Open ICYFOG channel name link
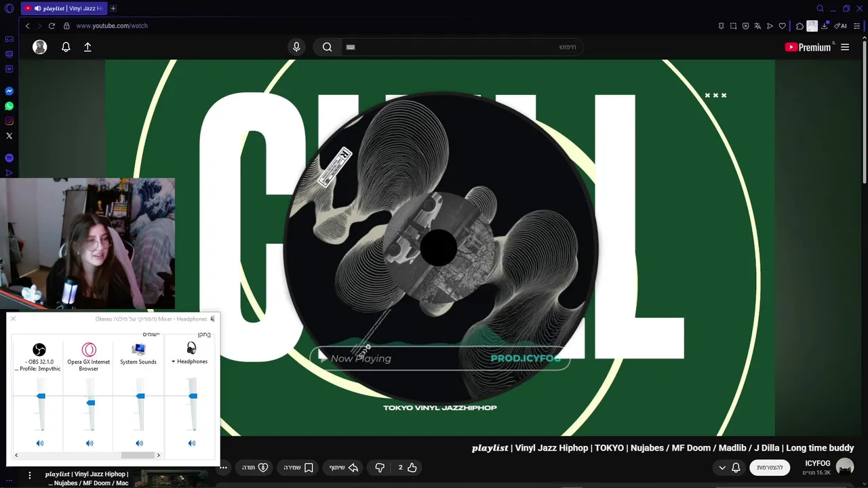This screenshot has height=488, width=868. [817, 464]
